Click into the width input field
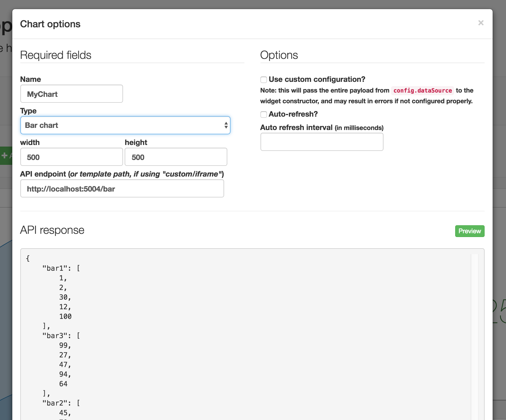 point(72,157)
